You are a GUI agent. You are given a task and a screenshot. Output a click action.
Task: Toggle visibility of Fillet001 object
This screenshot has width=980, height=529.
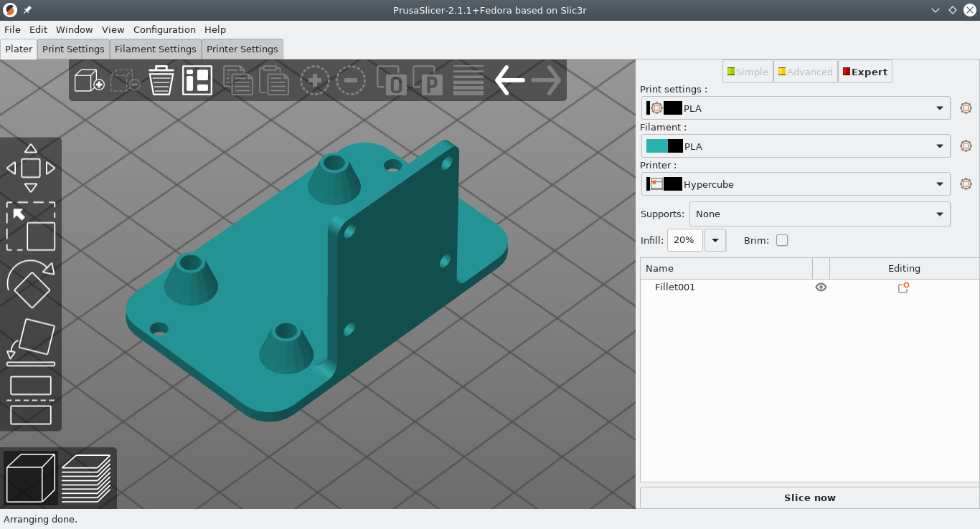click(x=821, y=287)
